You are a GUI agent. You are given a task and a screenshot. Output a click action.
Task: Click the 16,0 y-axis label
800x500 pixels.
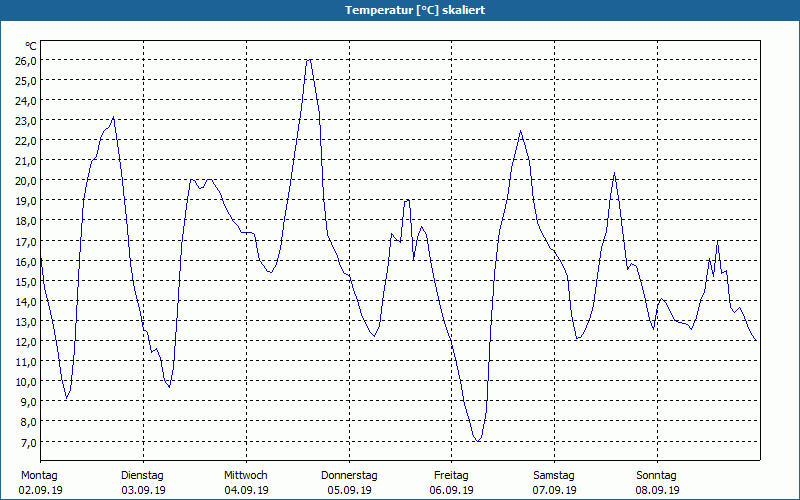tap(26, 261)
